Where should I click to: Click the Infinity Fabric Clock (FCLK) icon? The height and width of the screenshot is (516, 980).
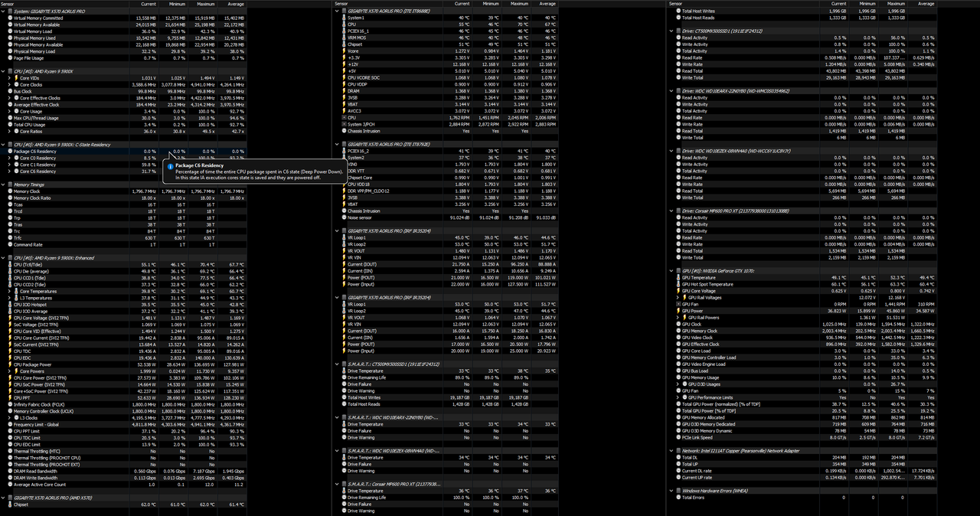[x=10, y=404]
